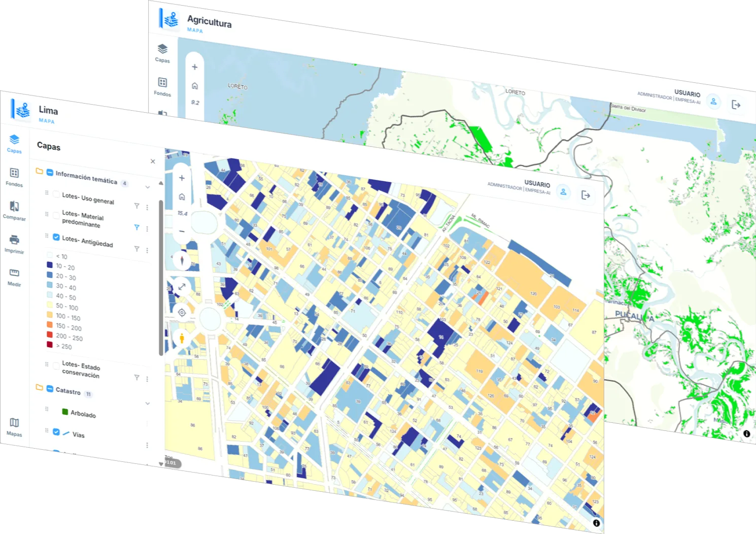Click the '50 - 100' legend label
Viewport: 756px width, 534px height.
pos(67,307)
